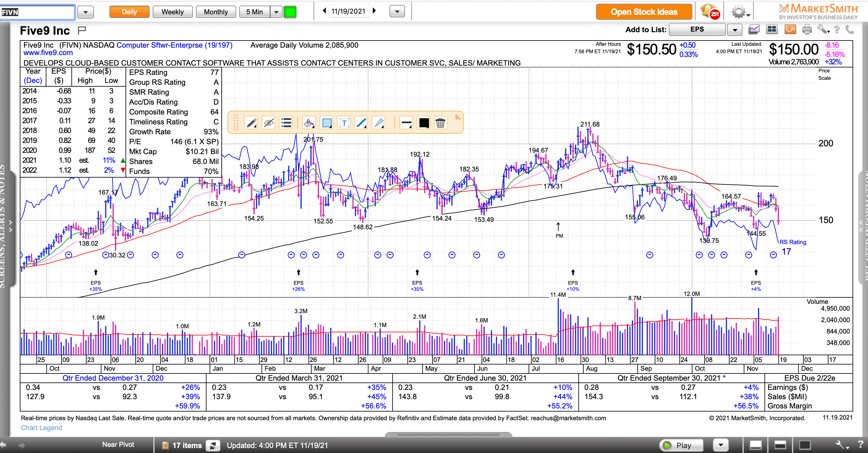868x453 pixels.
Task: Click the horizontal scrollbar handle below chart
Action: point(449,434)
